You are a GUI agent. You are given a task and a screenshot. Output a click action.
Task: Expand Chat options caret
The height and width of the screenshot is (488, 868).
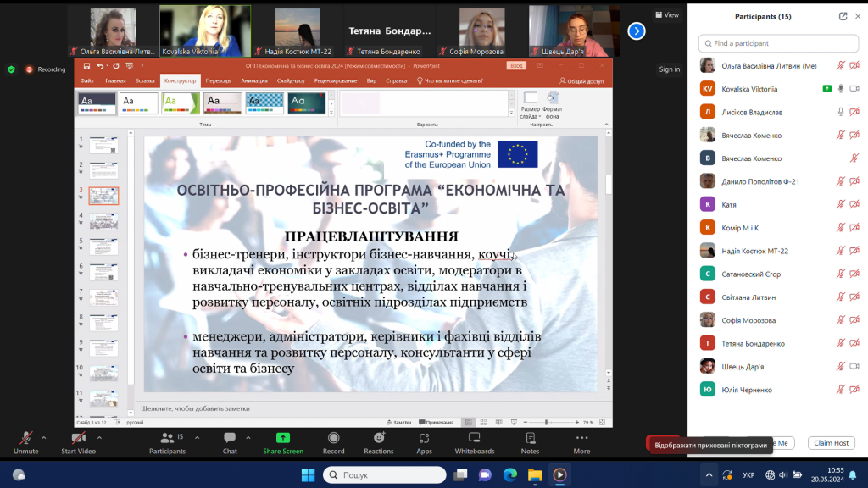coord(248,438)
